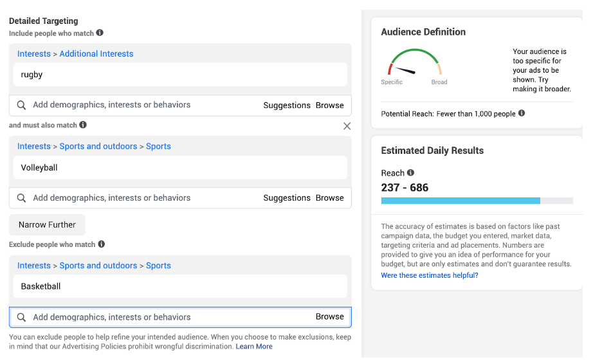Remove the 'must also match' section with X
The height and width of the screenshot is (364, 602).
pos(347,126)
